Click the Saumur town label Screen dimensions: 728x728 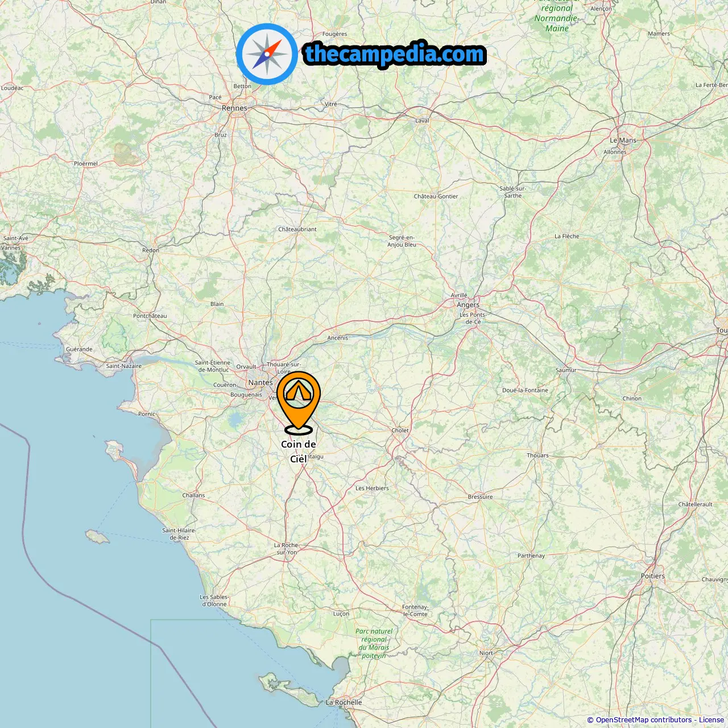(x=566, y=370)
